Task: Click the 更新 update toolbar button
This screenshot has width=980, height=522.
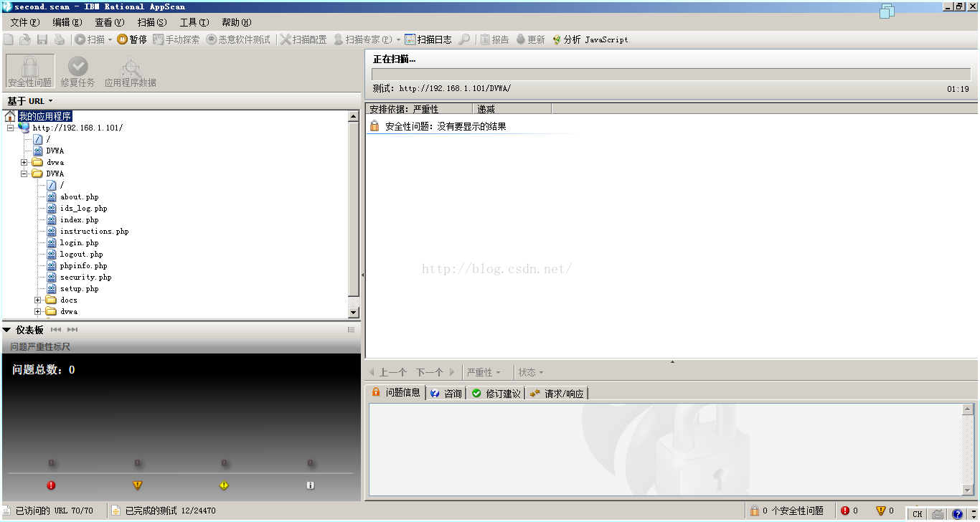Action: click(531, 39)
